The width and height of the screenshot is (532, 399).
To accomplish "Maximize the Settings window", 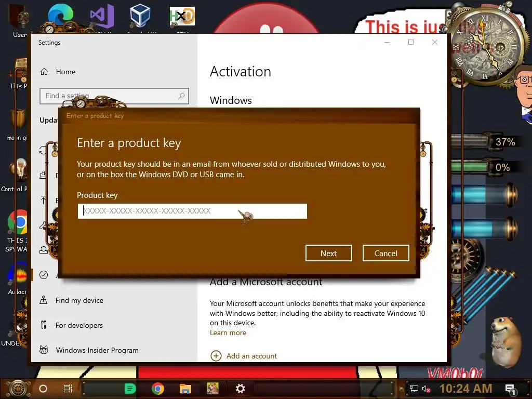I will click(411, 42).
